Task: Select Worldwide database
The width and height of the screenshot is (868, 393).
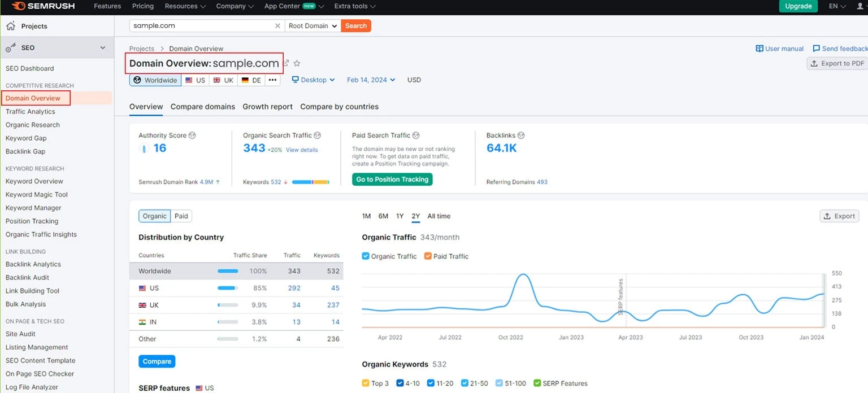Action: [155, 80]
